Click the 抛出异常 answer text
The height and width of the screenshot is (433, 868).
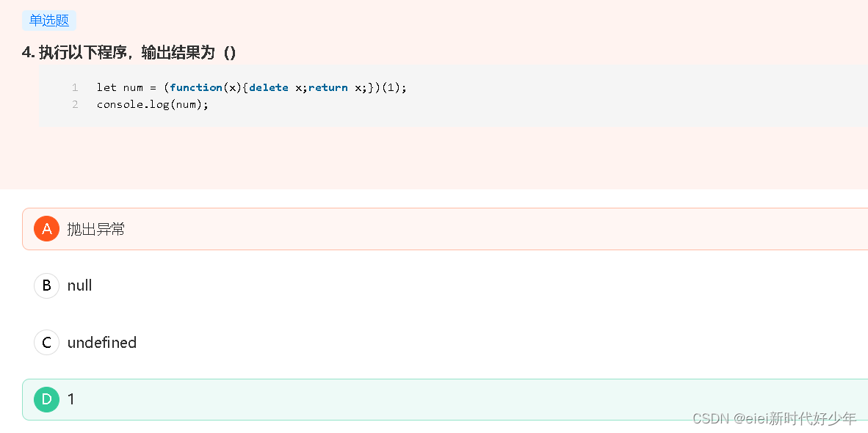pos(95,229)
